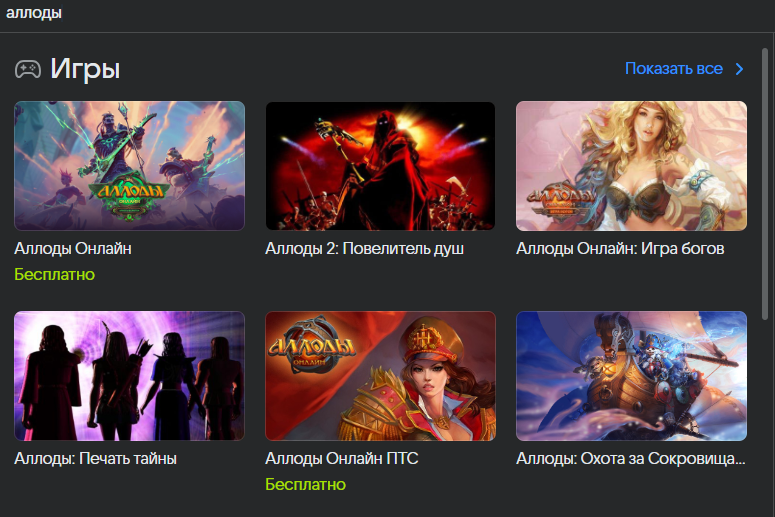This screenshot has width=775, height=517.
Task: Open the Показать все link
Action: click(674, 69)
